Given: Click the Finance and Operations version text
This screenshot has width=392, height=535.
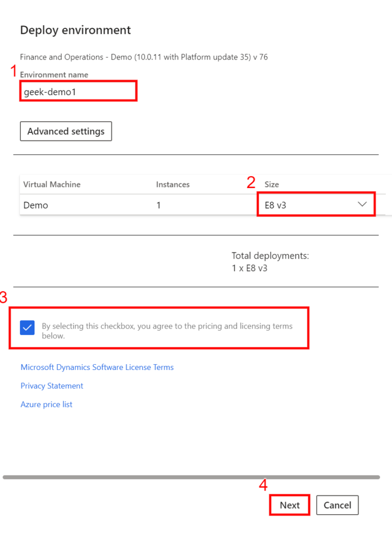Looking at the screenshot, I should (144, 57).
